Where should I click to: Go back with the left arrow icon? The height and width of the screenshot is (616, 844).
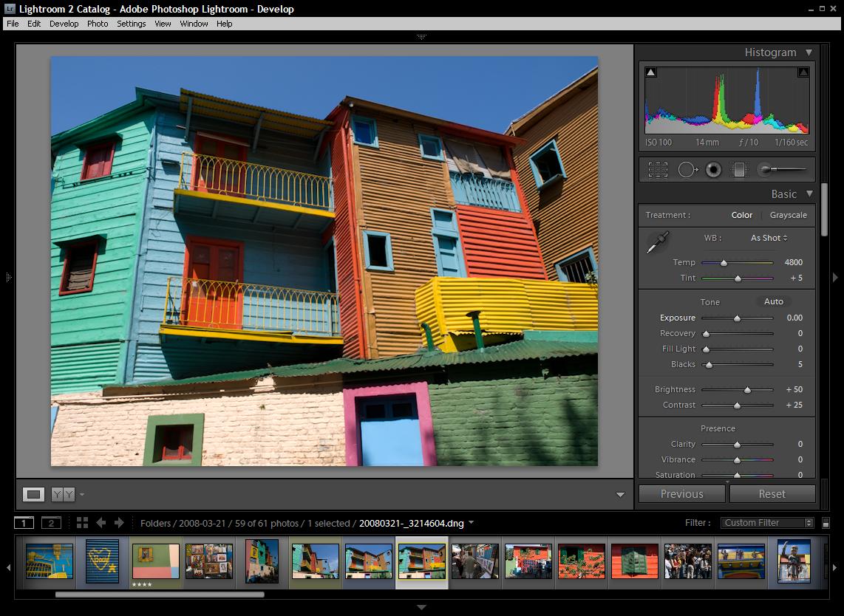click(101, 523)
